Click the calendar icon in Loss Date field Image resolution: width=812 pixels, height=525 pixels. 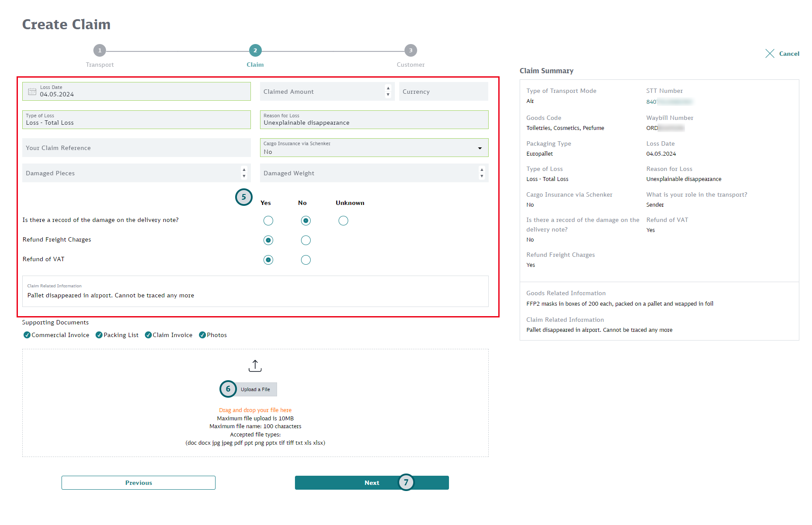point(32,91)
